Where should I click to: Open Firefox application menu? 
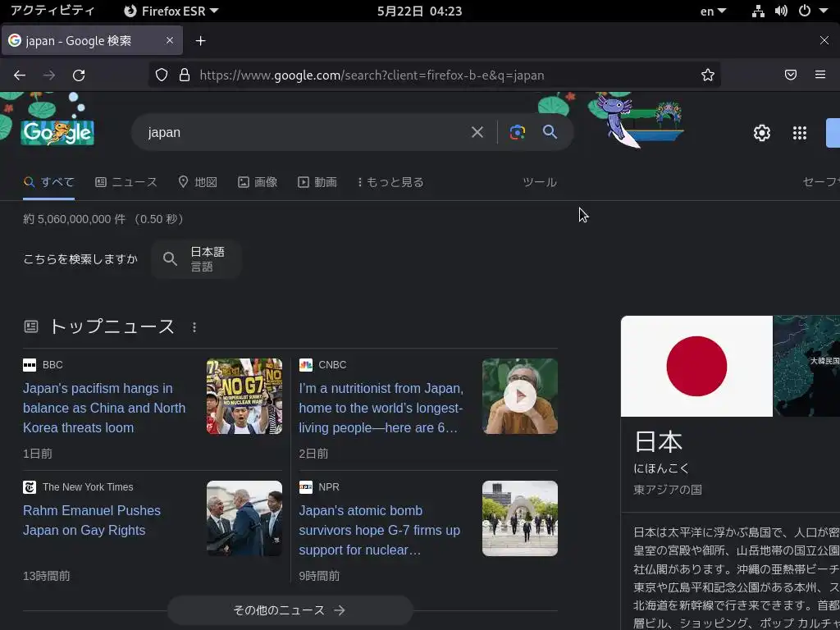(x=820, y=75)
